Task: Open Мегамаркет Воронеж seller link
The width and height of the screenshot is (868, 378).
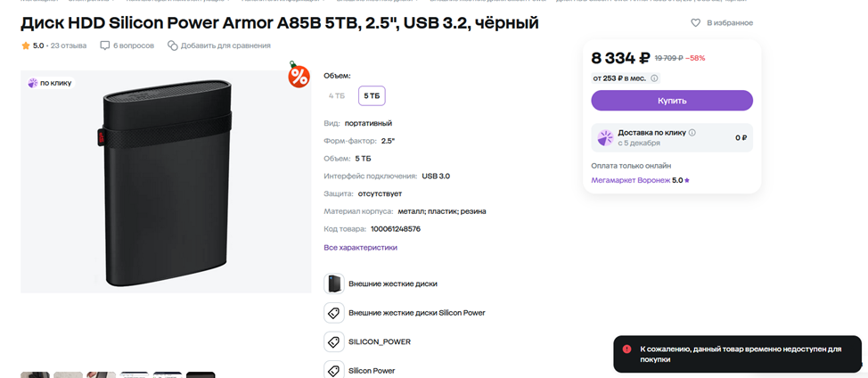Action: [x=636, y=180]
